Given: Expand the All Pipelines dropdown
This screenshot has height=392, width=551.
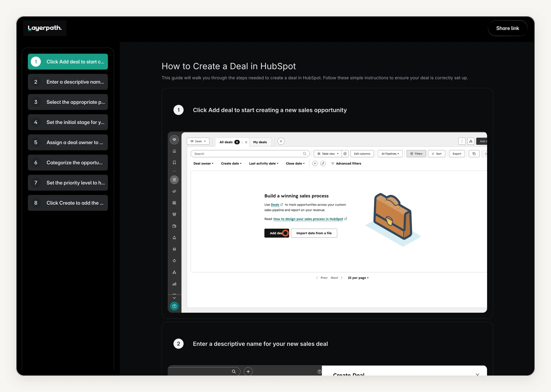Looking at the screenshot, I should click(x=390, y=154).
